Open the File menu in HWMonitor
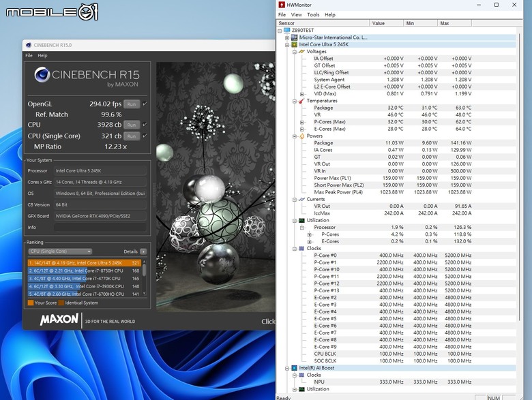This screenshot has width=532, height=400. (x=282, y=14)
